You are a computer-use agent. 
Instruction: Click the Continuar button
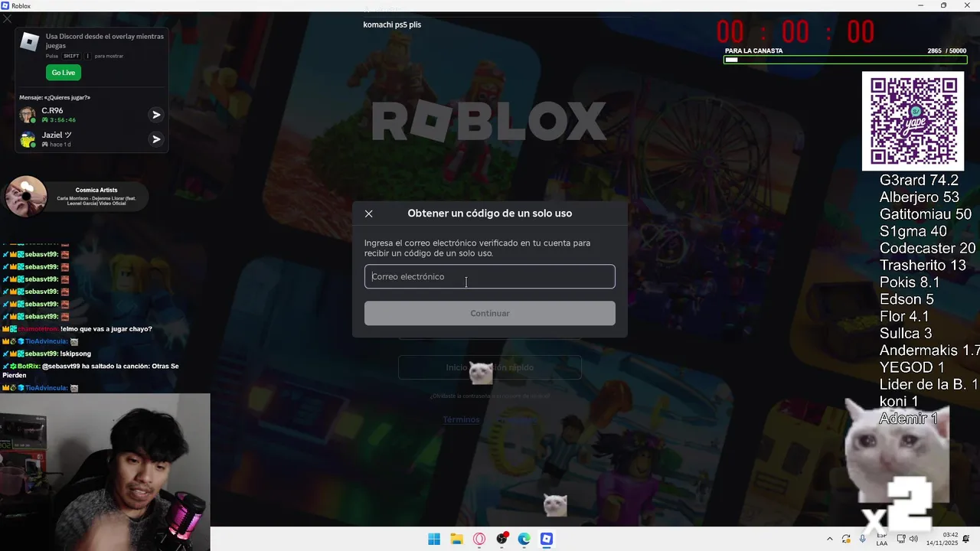click(490, 313)
